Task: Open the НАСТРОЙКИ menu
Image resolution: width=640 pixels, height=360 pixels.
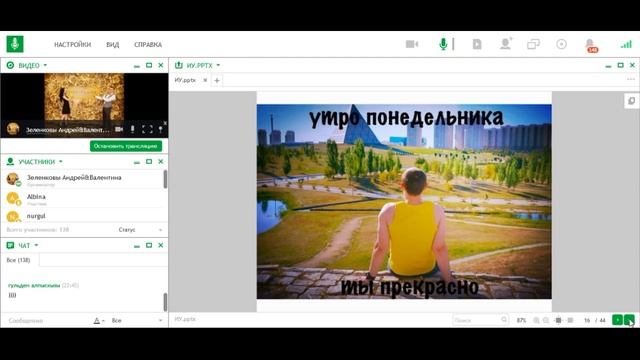Action: click(x=73, y=44)
